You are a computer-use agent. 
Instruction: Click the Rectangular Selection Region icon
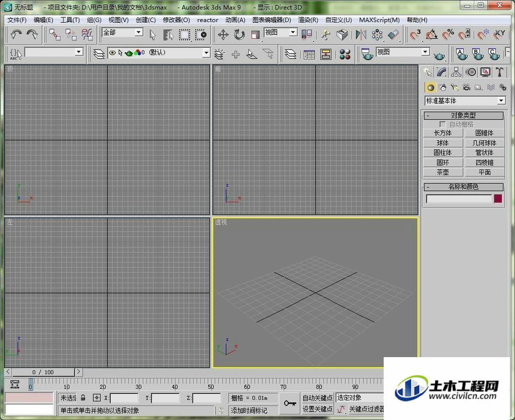pyautogui.click(x=184, y=35)
